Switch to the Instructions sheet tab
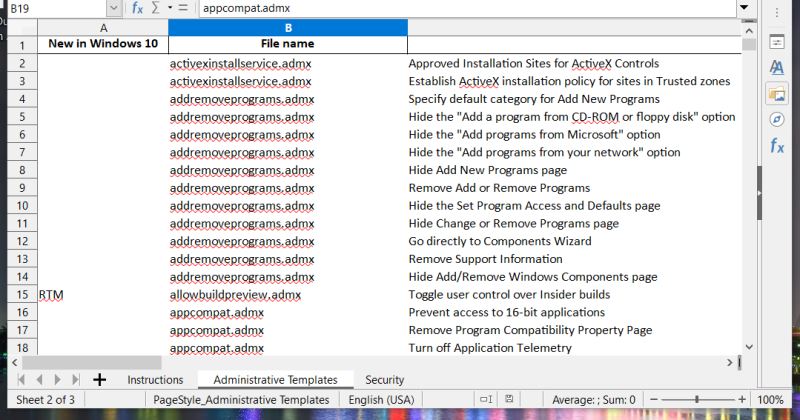This screenshot has height=420, width=800. coord(155,380)
